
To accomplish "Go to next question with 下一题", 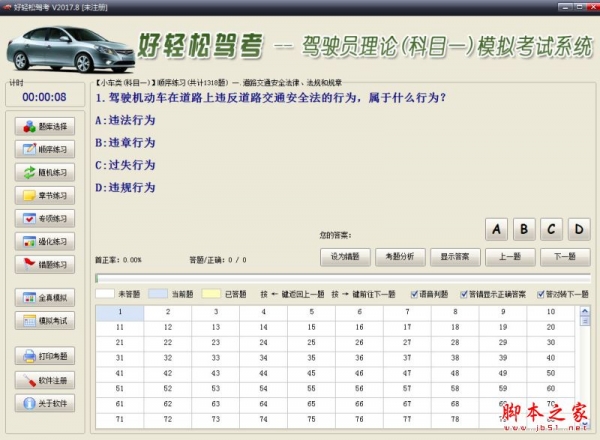I will click(564, 256).
